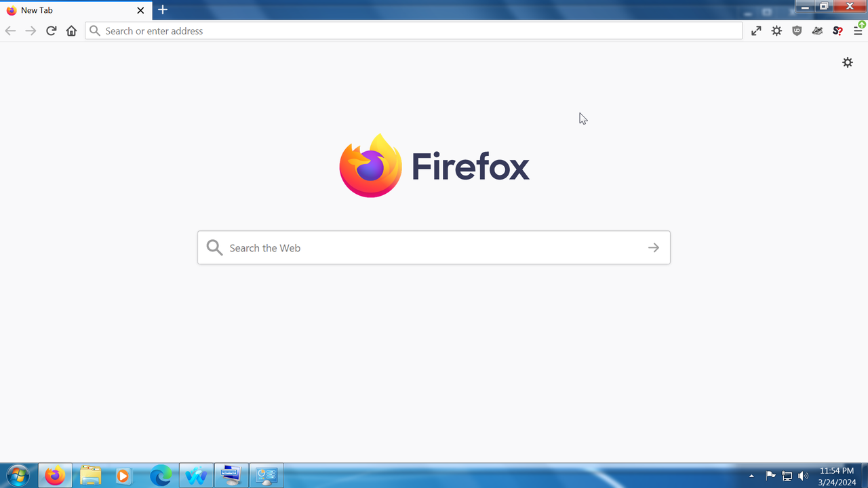Open the Control Panel taskbar window

coord(267,476)
